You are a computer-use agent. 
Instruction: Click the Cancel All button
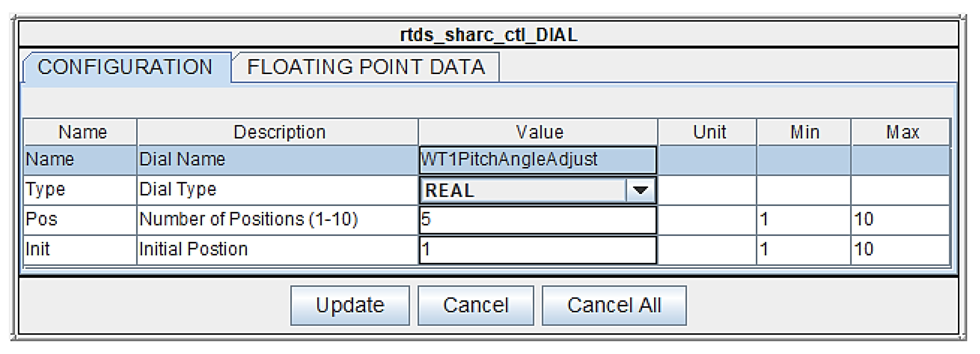tap(614, 306)
